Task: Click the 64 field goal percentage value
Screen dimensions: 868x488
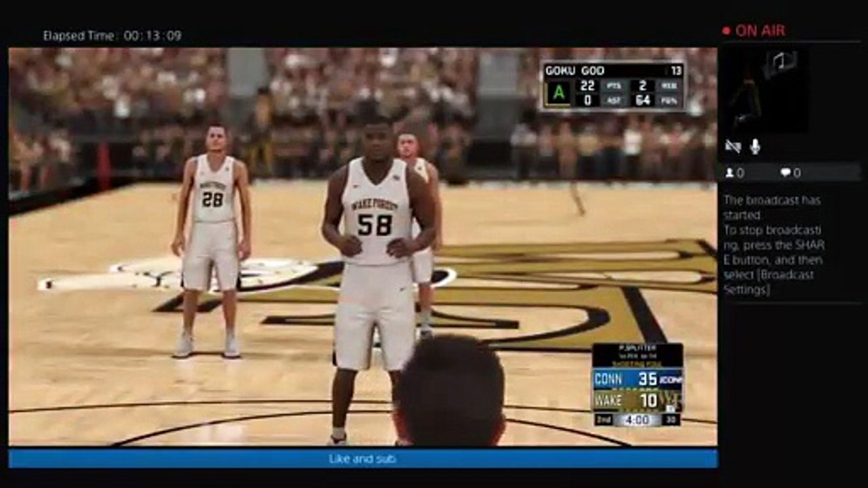Action: pyautogui.click(x=644, y=101)
